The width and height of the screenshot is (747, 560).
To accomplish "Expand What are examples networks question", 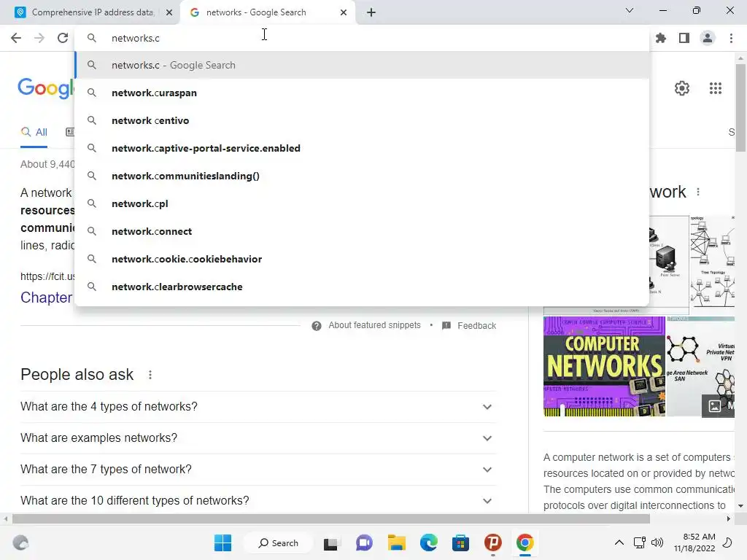I will coord(258,438).
